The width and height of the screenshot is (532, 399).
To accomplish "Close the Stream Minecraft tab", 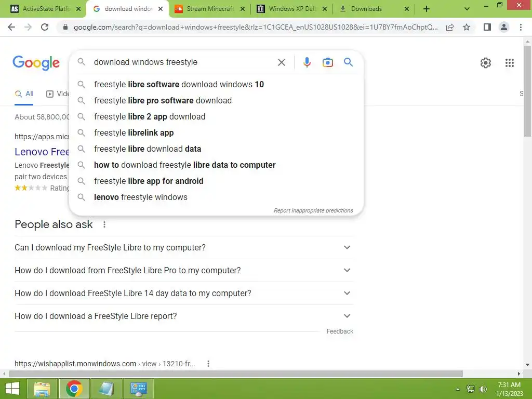I will (x=242, y=9).
